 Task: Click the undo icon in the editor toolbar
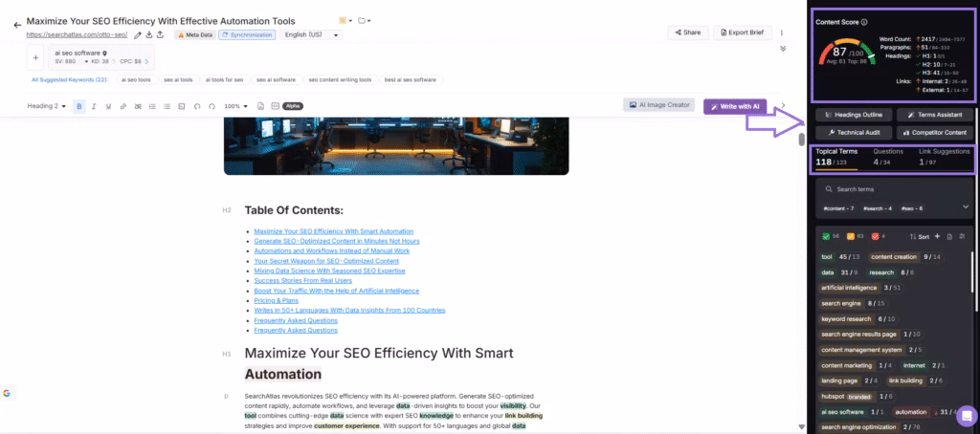(x=195, y=106)
